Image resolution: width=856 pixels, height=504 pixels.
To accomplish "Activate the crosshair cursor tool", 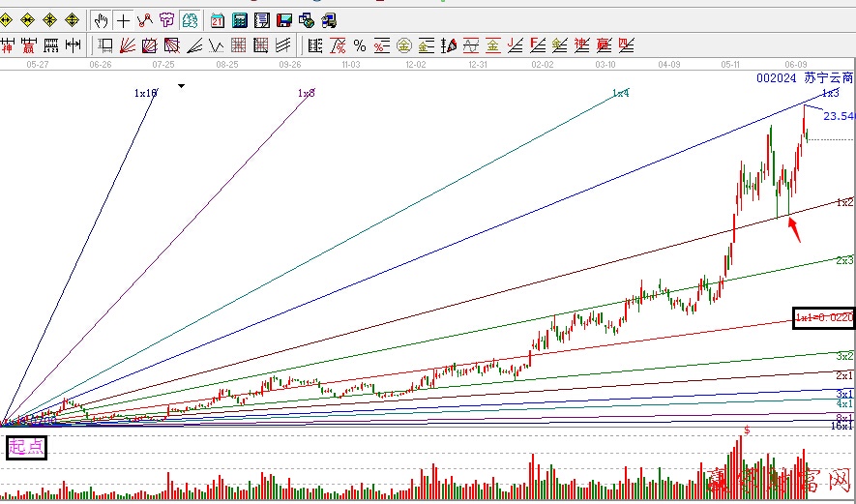I will [124, 19].
